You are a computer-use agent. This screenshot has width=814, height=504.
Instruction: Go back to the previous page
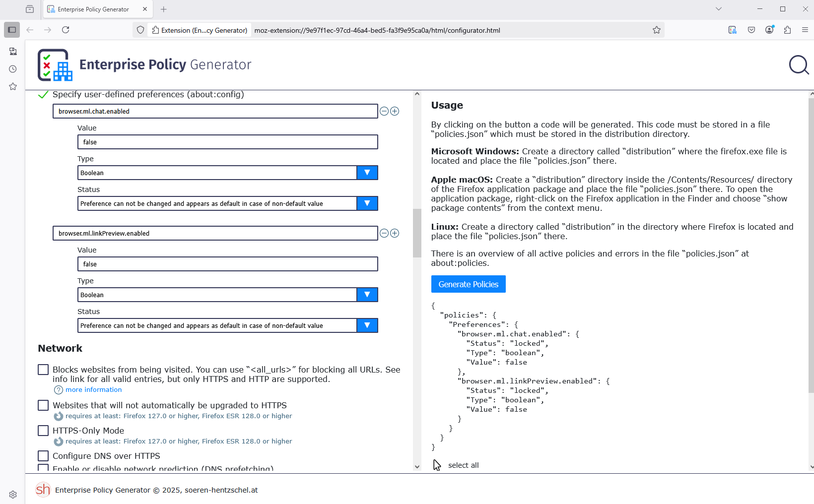(30, 30)
